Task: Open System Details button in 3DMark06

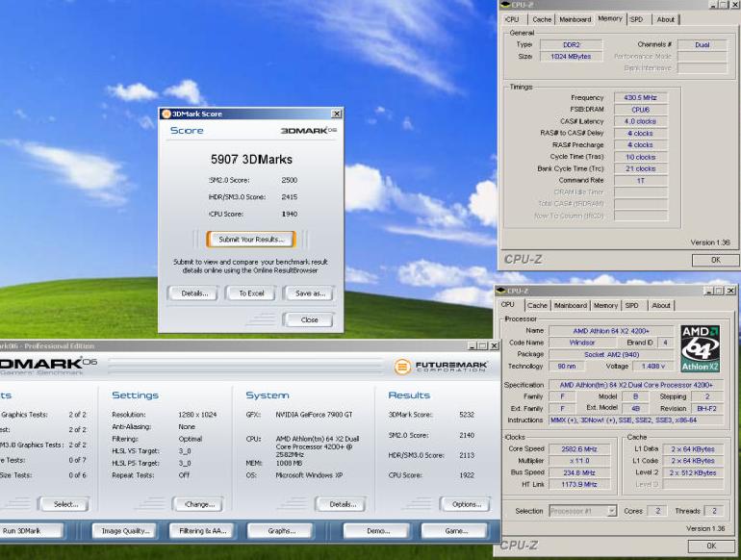Action: click(342, 504)
